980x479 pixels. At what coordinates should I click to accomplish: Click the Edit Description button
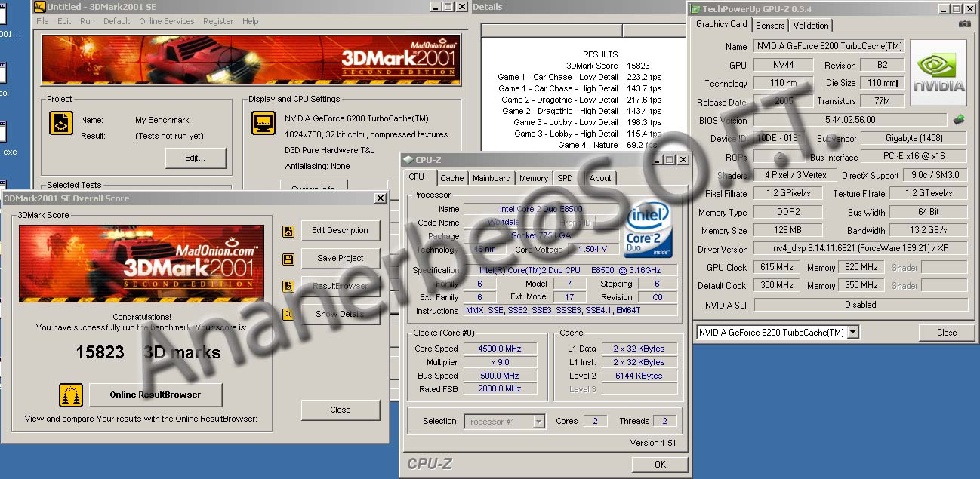pyautogui.click(x=341, y=231)
